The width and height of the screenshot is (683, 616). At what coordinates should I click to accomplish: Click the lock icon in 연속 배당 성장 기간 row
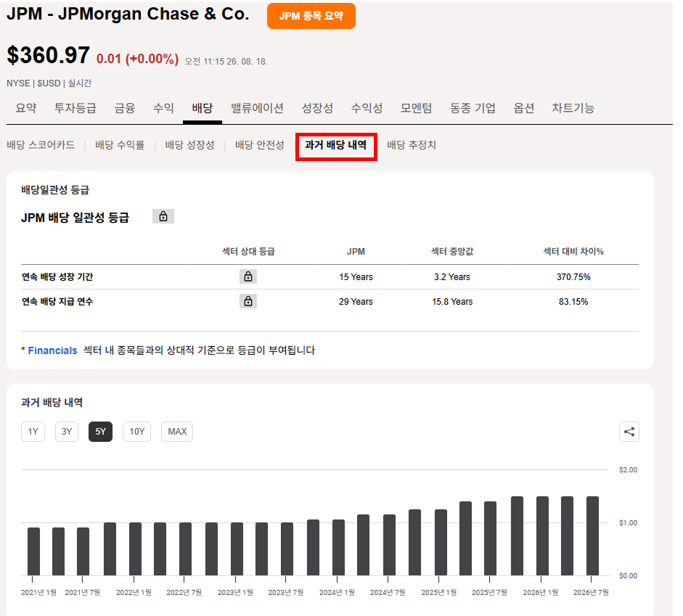pyautogui.click(x=248, y=276)
